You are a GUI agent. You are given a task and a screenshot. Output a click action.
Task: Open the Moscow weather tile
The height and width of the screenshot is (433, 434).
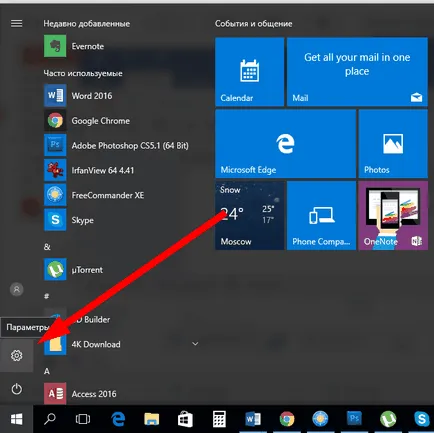coord(250,215)
